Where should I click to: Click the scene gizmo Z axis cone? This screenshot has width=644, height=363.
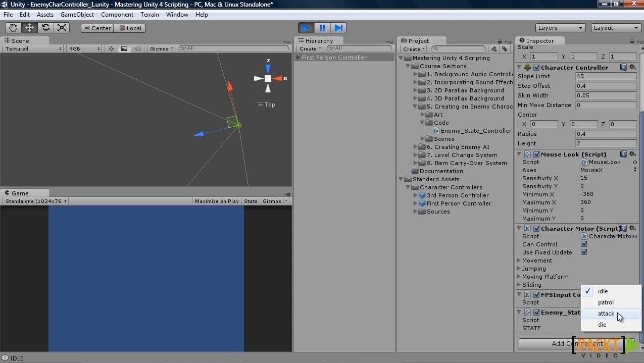(268, 69)
